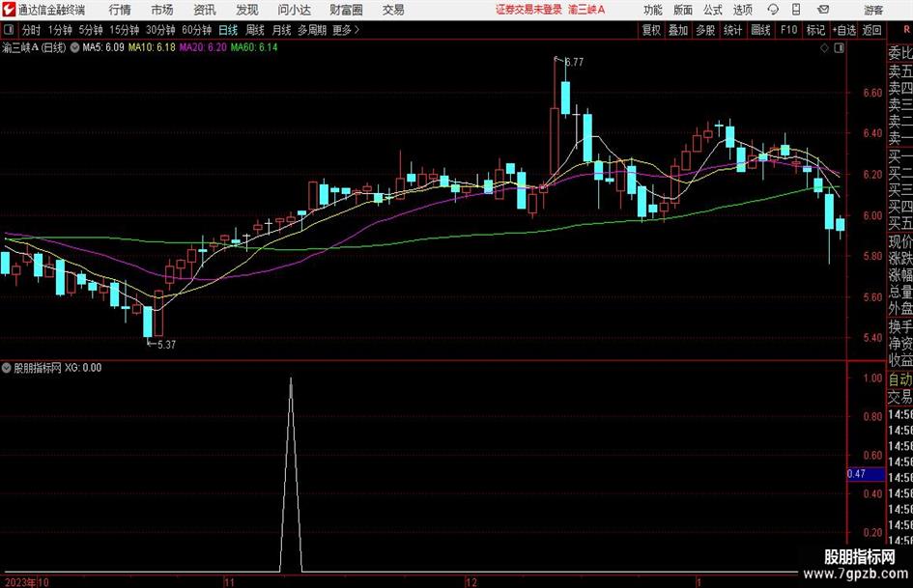This screenshot has width=913, height=588.
Task: Click the 统计 statistics button
Action: [732, 30]
